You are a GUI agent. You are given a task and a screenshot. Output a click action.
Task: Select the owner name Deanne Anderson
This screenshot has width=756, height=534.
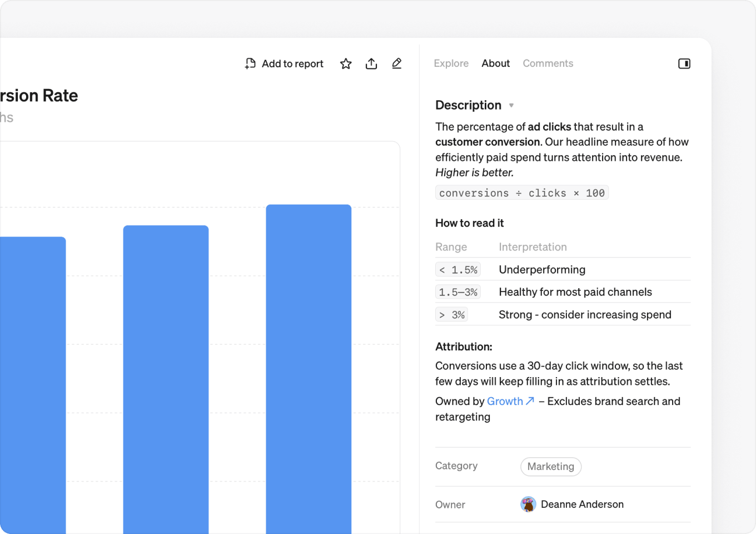tap(582, 505)
